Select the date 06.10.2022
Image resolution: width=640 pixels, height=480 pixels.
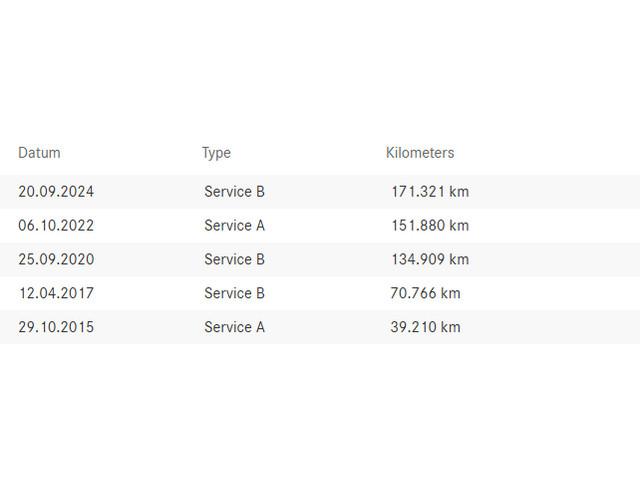coord(56,225)
